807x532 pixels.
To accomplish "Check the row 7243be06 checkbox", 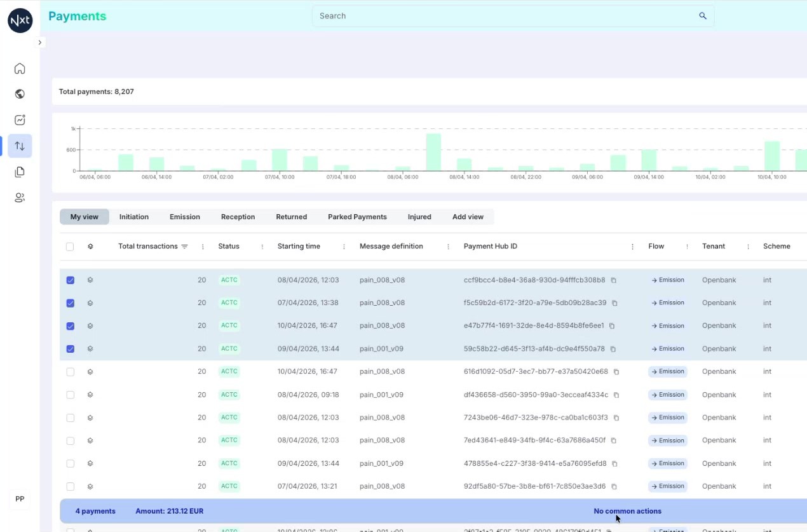I will tap(71, 418).
